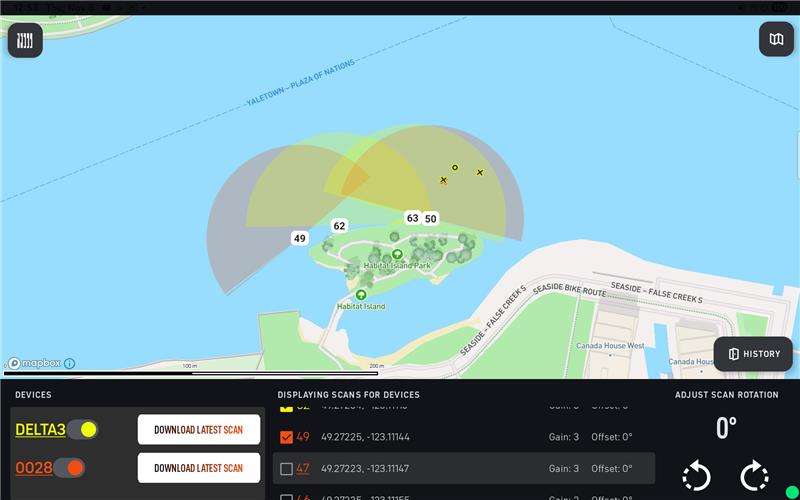Select scan marker 49 on map
This screenshot has width=800, height=500.
click(300, 238)
